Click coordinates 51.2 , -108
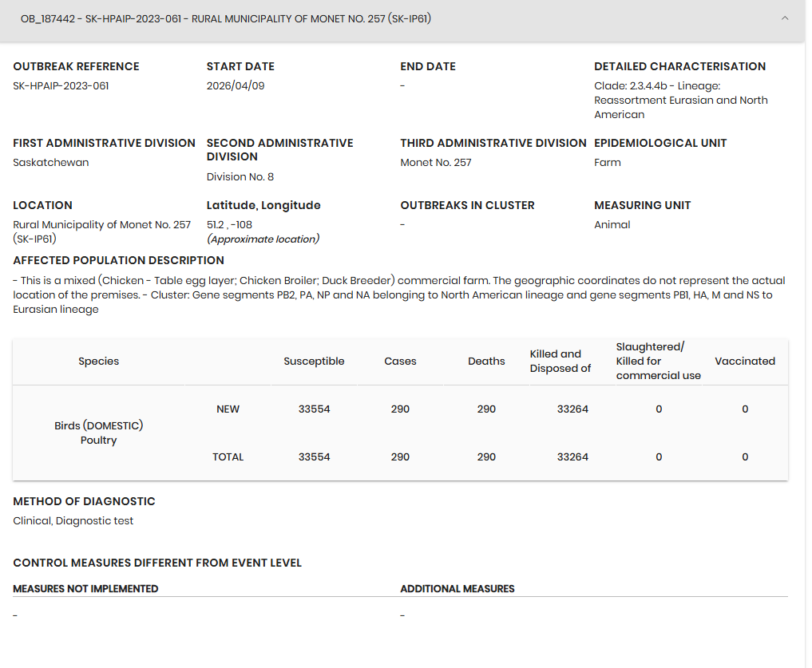This screenshot has height=668, width=812. coord(229,225)
